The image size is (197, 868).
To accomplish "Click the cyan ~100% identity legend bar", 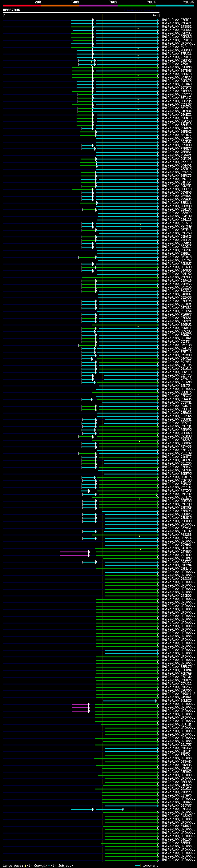I will pos(175,6).
